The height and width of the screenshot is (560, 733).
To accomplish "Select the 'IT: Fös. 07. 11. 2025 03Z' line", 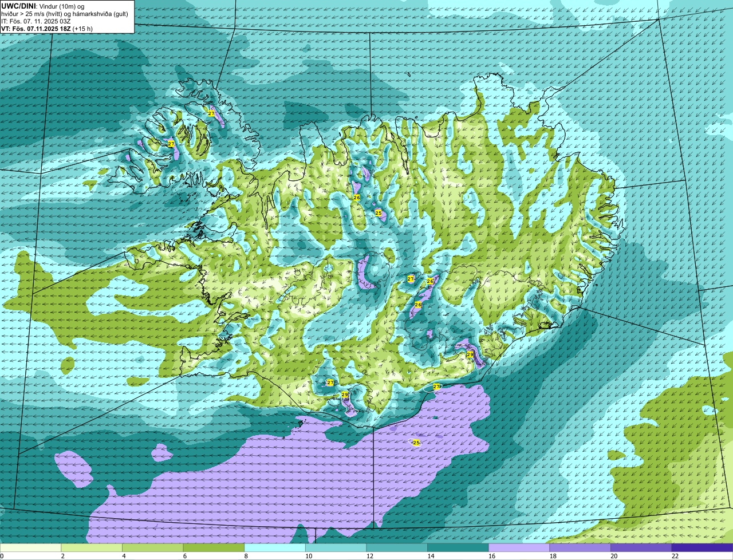I will pyautogui.click(x=36, y=21).
